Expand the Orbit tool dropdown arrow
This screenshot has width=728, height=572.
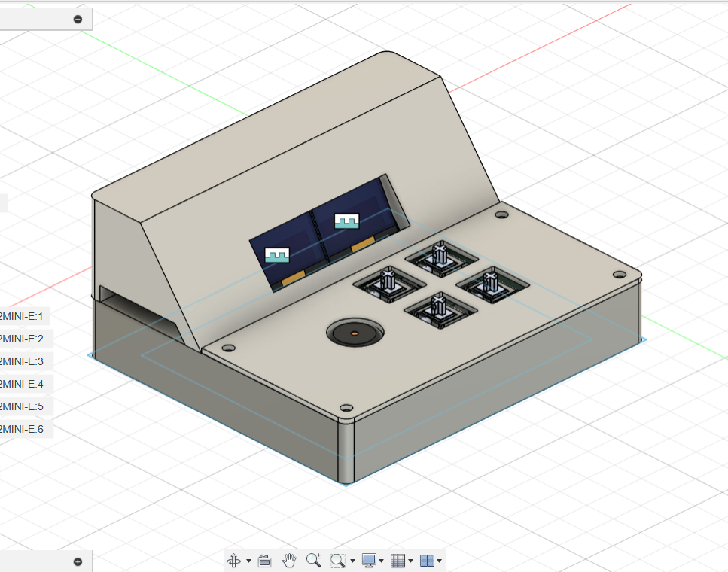click(248, 560)
